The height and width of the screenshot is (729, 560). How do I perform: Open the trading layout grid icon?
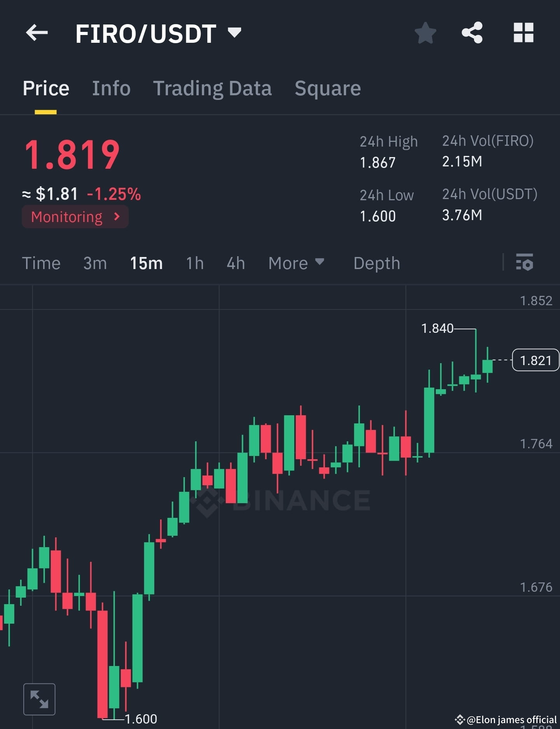click(523, 33)
